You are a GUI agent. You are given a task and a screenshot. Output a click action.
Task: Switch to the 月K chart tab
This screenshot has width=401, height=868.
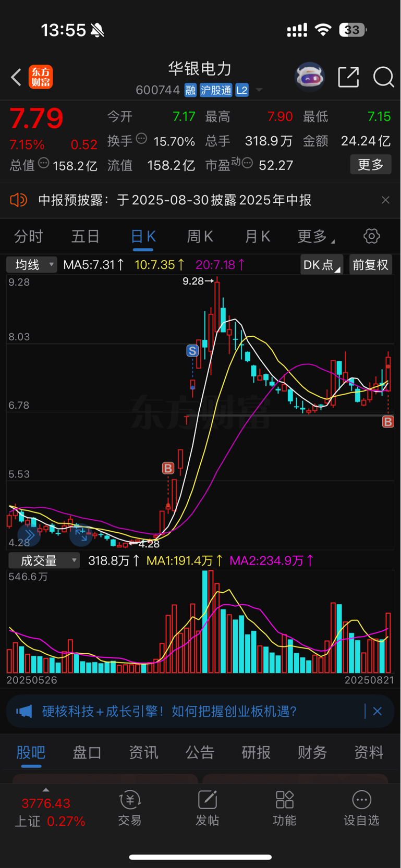[257, 237]
